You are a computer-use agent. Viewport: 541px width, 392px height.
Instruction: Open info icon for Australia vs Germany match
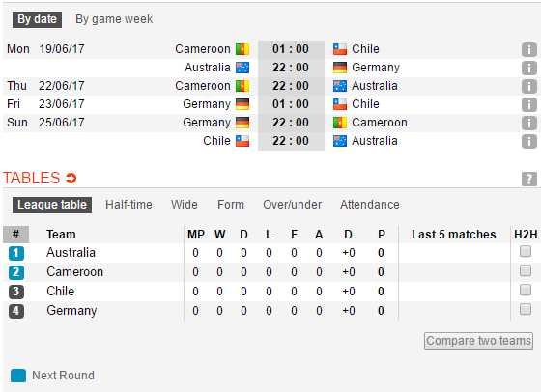pyautogui.click(x=529, y=68)
